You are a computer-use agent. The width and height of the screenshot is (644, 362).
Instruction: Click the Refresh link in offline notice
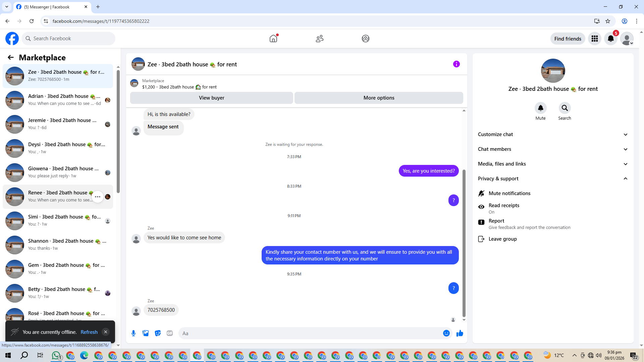point(89,332)
